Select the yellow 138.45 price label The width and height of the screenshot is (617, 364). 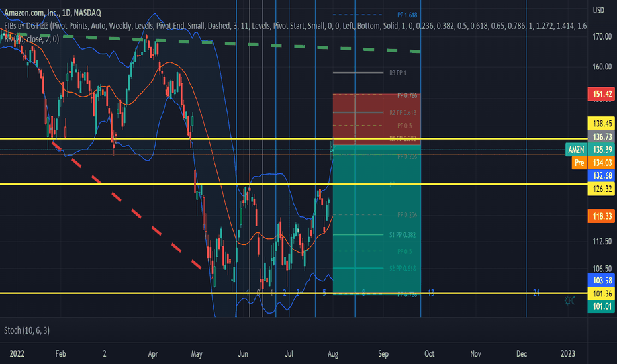click(x=601, y=124)
